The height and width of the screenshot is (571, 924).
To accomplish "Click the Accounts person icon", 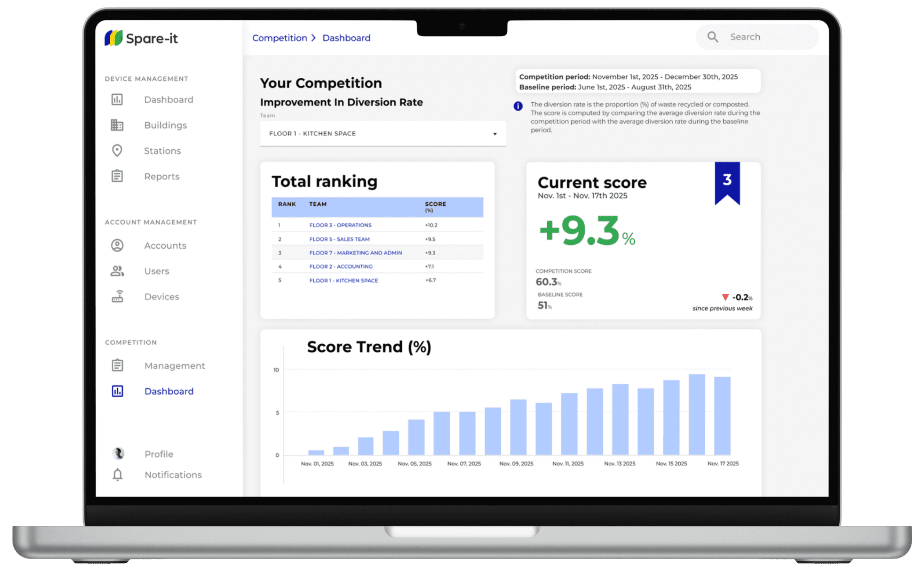I will click(117, 245).
